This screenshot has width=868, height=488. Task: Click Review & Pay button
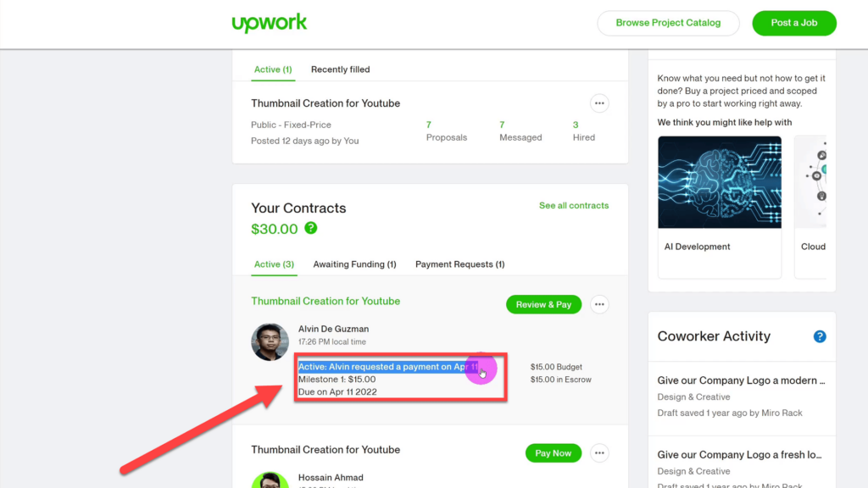pyautogui.click(x=543, y=304)
